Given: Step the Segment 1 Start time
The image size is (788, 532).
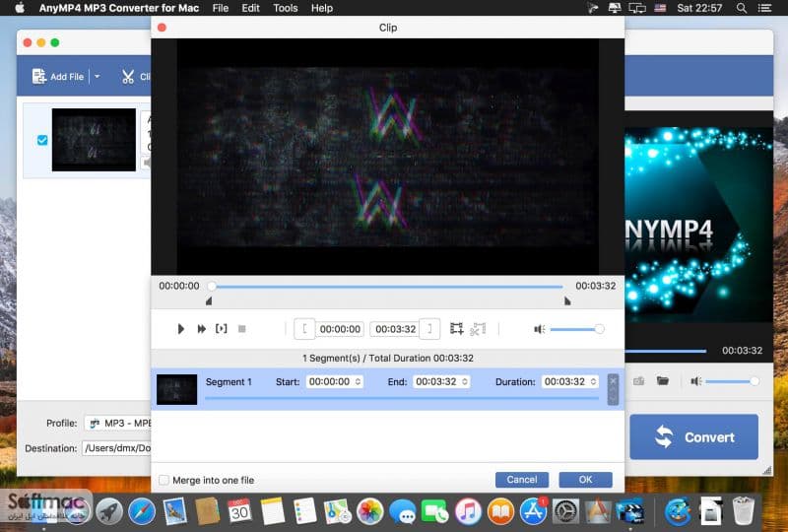Looking at the screenshot, I should pyautogui.click(x=358, y=382).
